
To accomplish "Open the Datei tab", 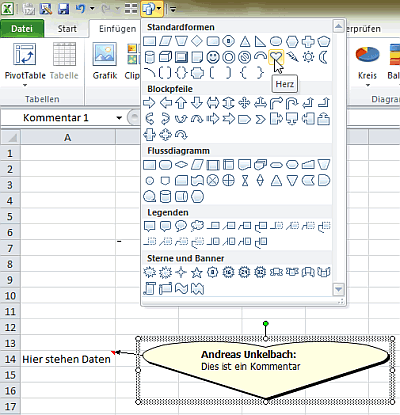I will point(22,29).
